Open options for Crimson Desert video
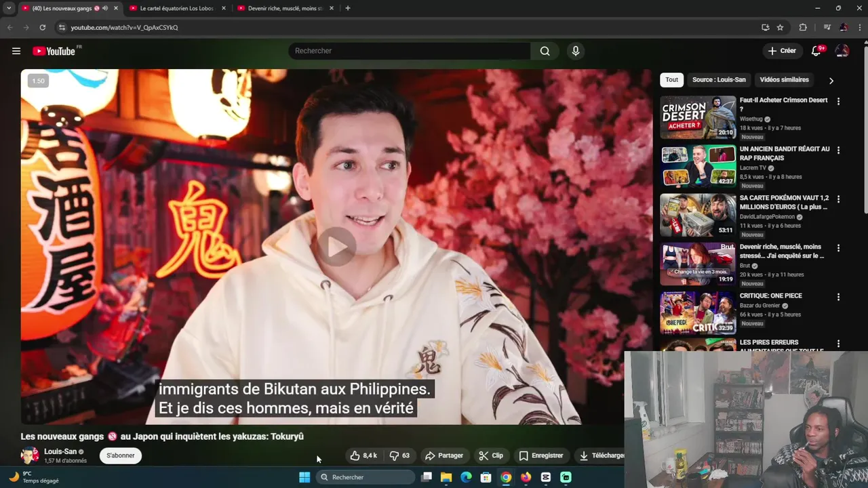The height and width of the screenshot is (488, 868). point(838,101)
